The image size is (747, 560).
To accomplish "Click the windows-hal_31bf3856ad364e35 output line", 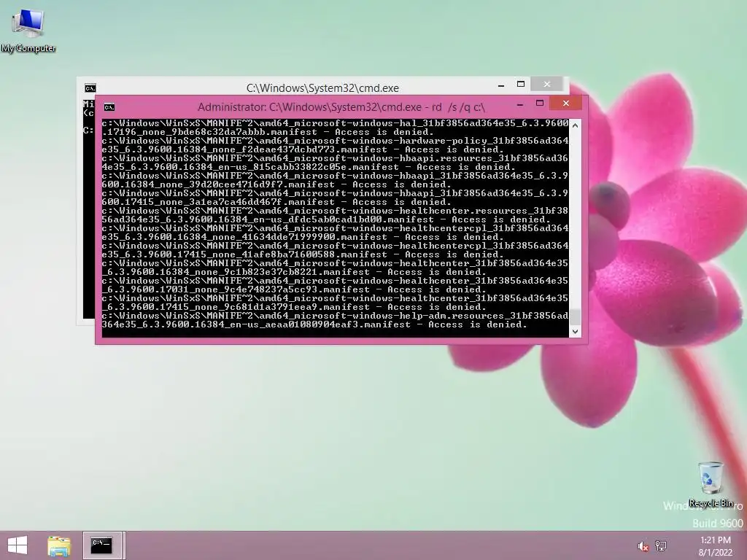I will (335, 128).
